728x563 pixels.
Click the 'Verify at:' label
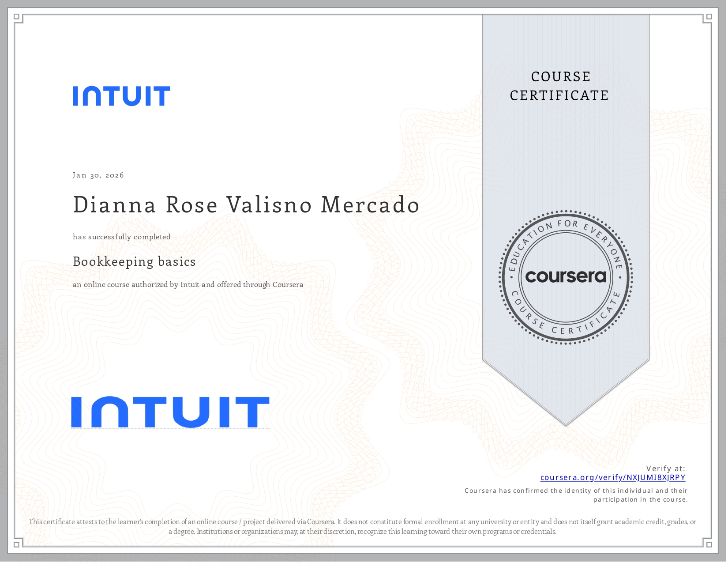[666, 469]
